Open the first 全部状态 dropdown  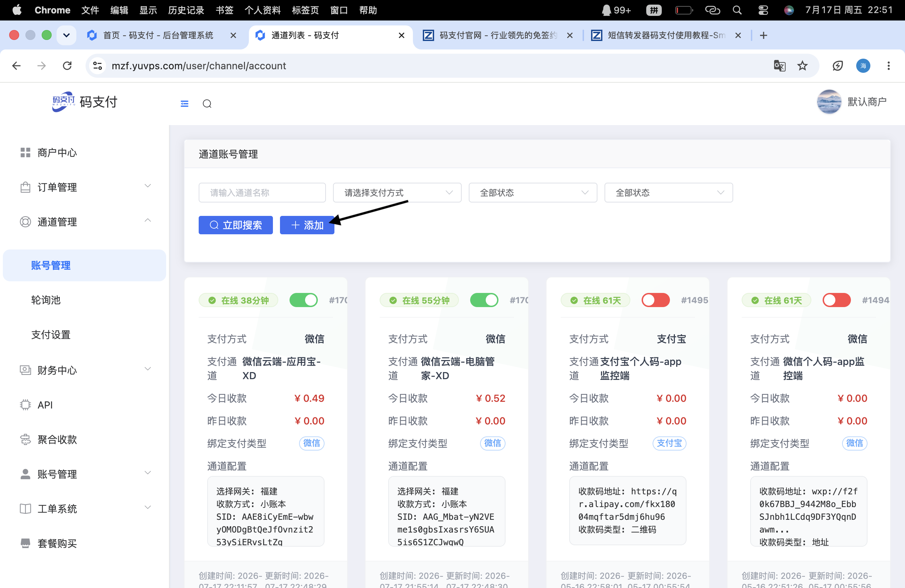533,193
